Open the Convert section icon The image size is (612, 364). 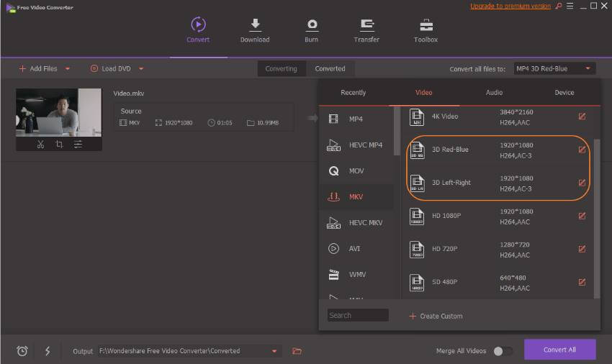pos(198,24)
